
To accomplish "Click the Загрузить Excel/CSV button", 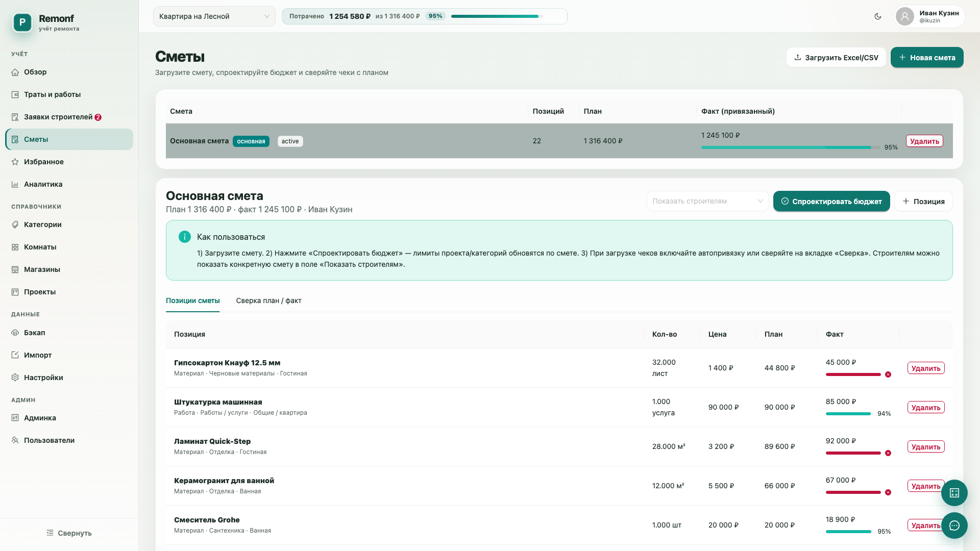I will coord(836,57).
